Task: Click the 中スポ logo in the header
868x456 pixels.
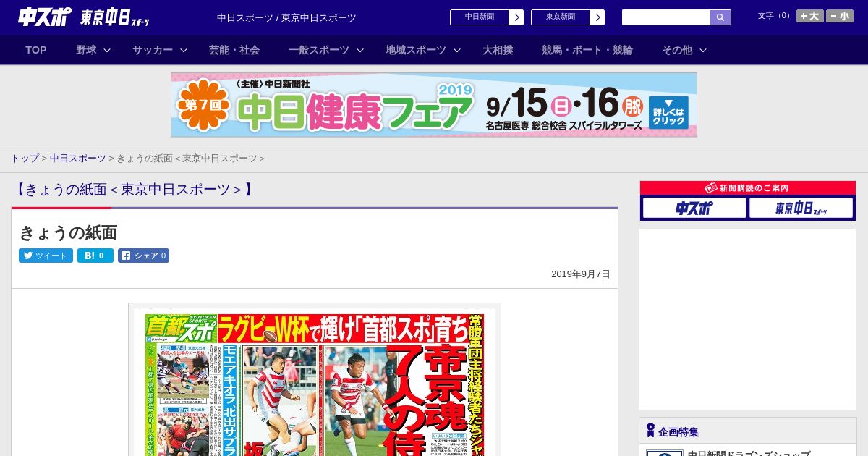Action: point(45,17)
